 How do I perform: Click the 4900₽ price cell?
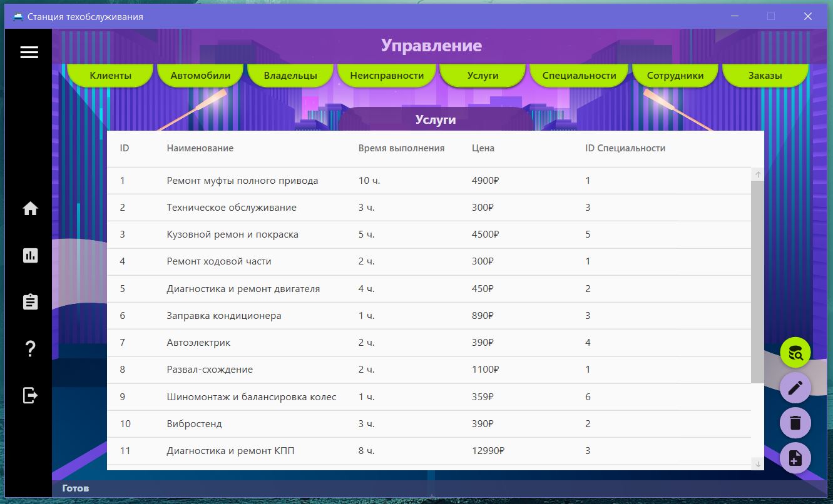485,181
